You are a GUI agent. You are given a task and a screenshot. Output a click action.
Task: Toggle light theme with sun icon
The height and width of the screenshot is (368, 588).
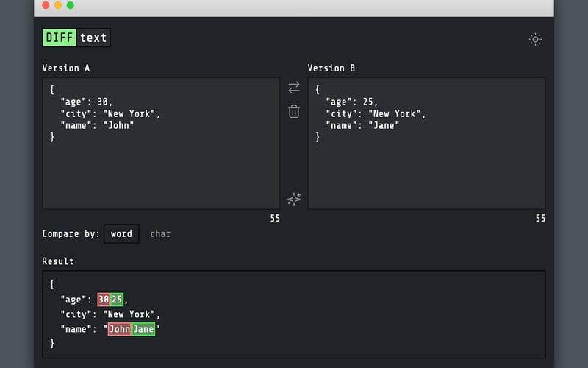[535, 40]
